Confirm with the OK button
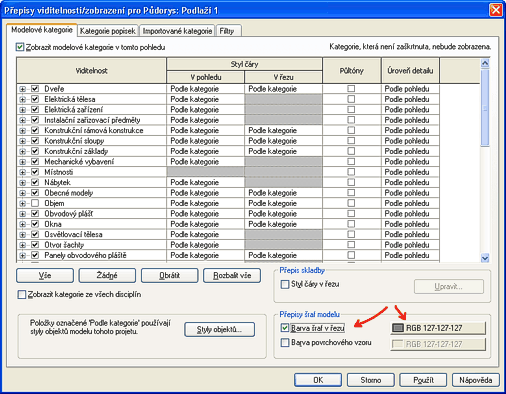Image resolution: width=506 pixels, height=394 pixels. pos(318,380)
